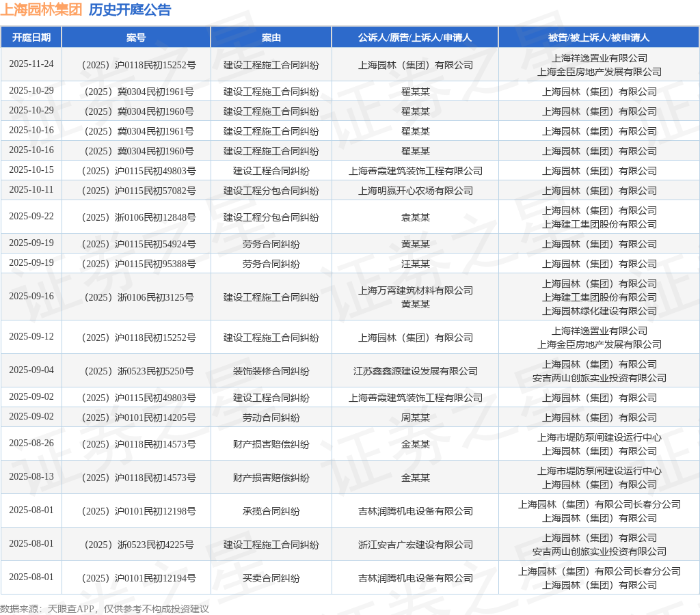Select the 开庭日期 column header

pyautogui.click(x=31, y=38)
